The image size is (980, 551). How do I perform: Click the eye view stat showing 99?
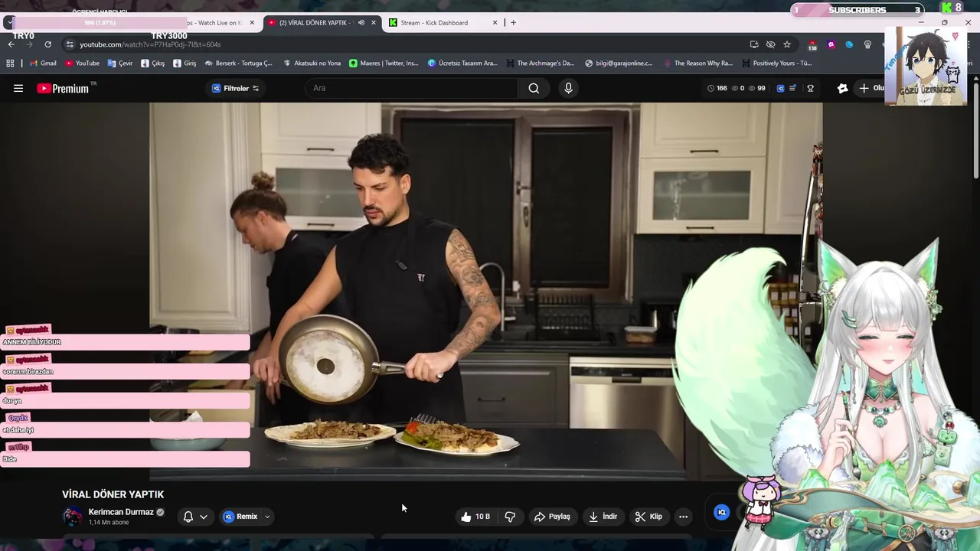pos(756,89)
